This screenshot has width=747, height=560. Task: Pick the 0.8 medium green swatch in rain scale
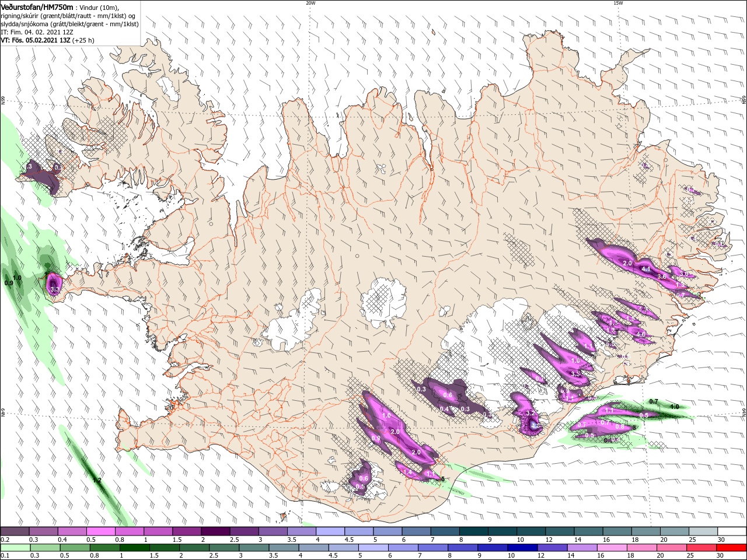(106, 548)
